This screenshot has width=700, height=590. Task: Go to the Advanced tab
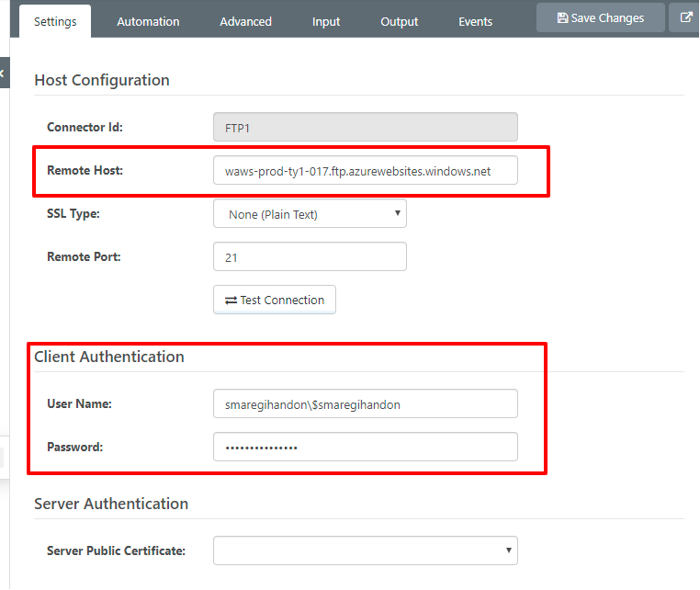[x=245, y=21]
